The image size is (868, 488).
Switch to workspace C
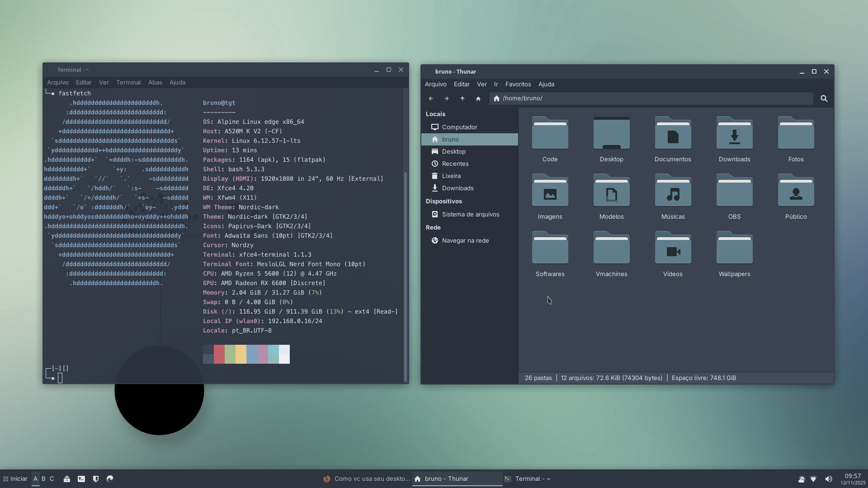pyautogui.click(x=52, y=479)
